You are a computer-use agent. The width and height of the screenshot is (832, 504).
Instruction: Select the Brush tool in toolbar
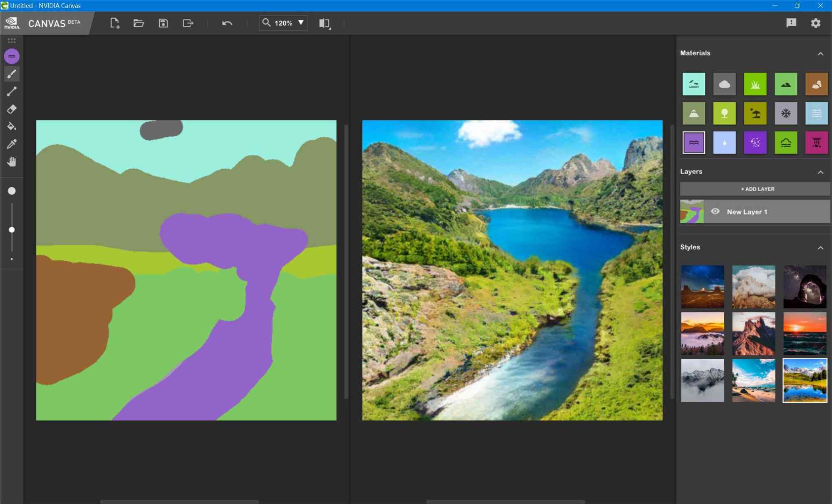coord(11,73)
